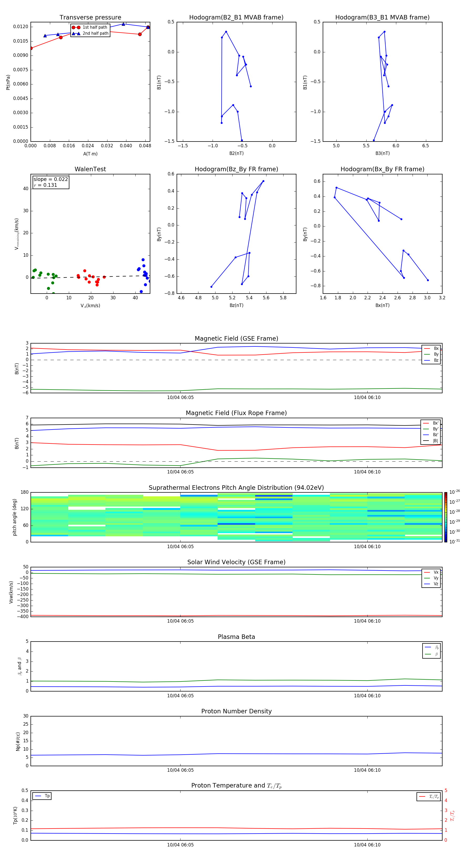Click the 'r = 0.131' annotation text
This screenshot has height=868, width=473.
[x=45, y=185]
